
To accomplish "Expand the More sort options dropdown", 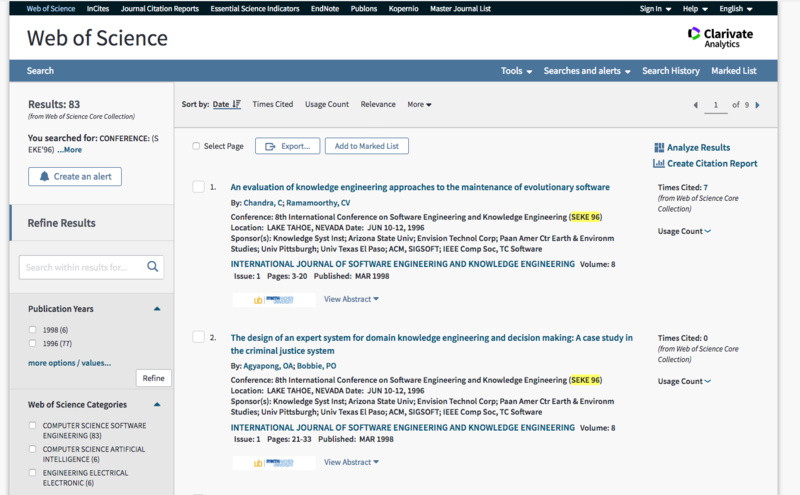I will (x=419, y=104).
